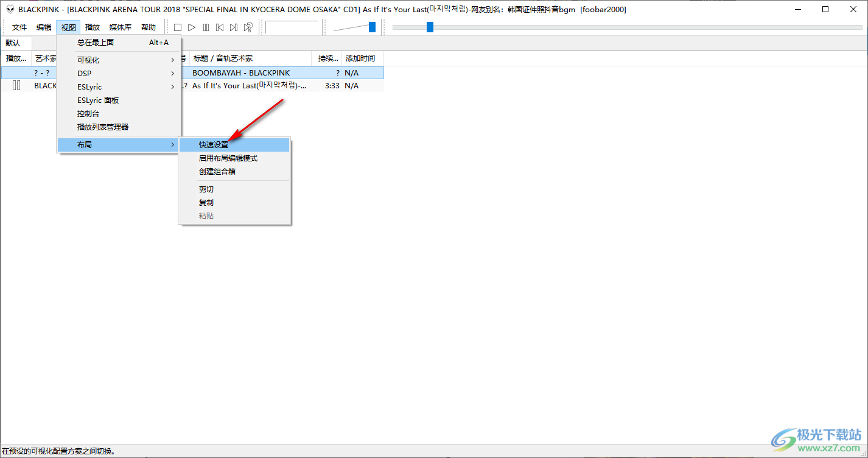The width and height of the screenshot is (868, 458).
Task: Click the Play button in the toolbar
Action: (192, 27)
